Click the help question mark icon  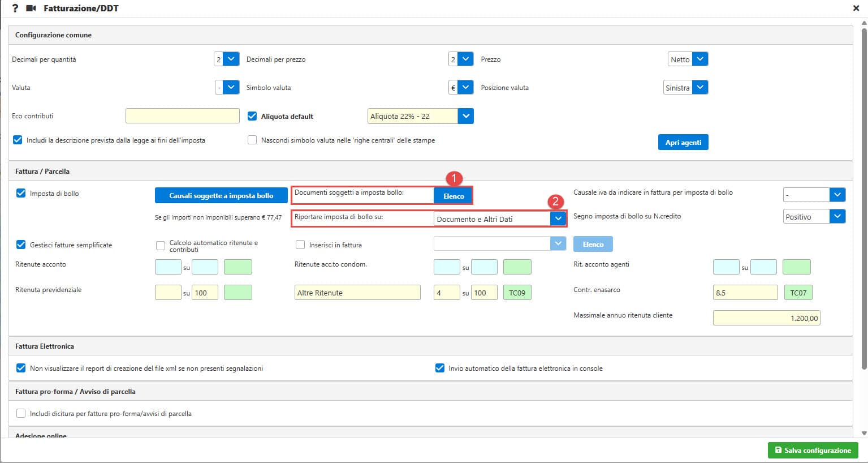pyautogui.click(x=15, y=8)
